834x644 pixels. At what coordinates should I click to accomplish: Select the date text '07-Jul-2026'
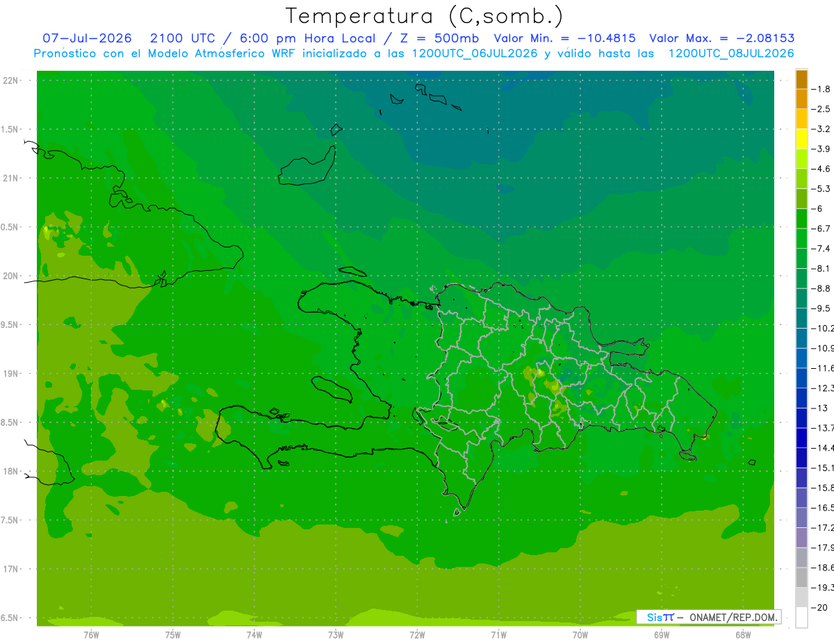[87, 38]
